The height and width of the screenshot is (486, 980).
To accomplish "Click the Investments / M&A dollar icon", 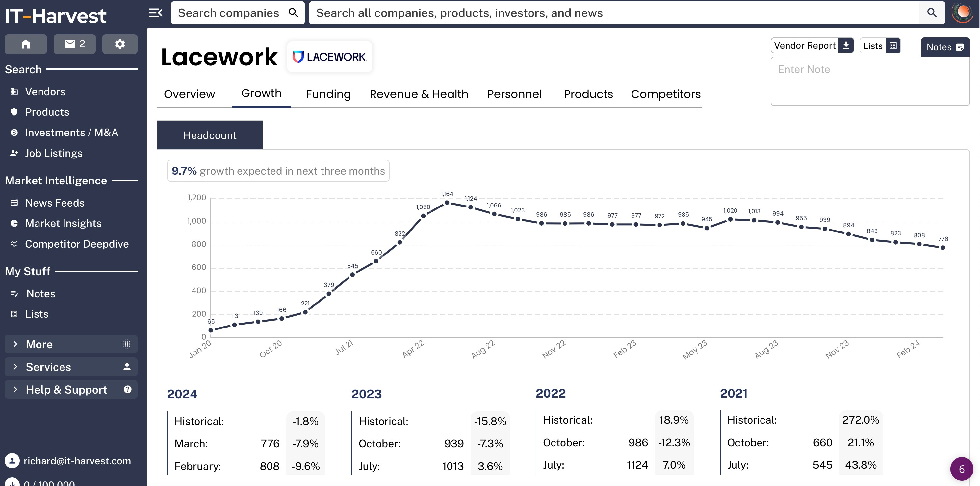I will (14, 132).
